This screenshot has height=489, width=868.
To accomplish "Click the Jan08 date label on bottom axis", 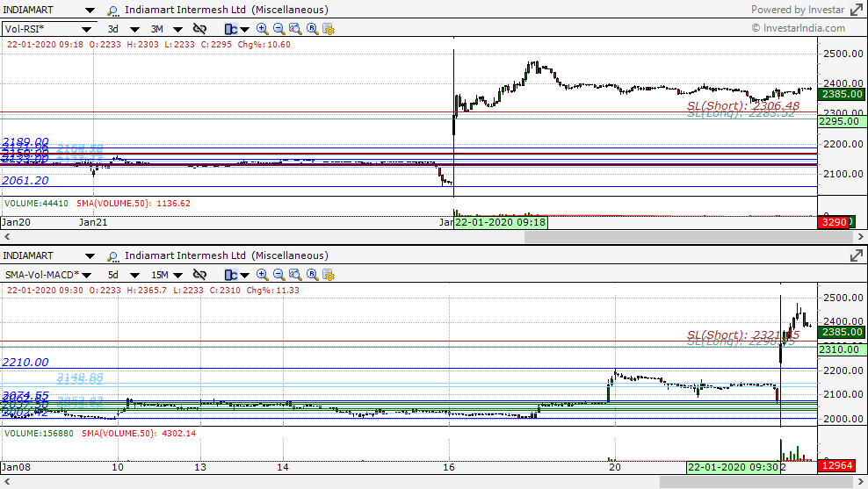I will (x=16, y=467).
